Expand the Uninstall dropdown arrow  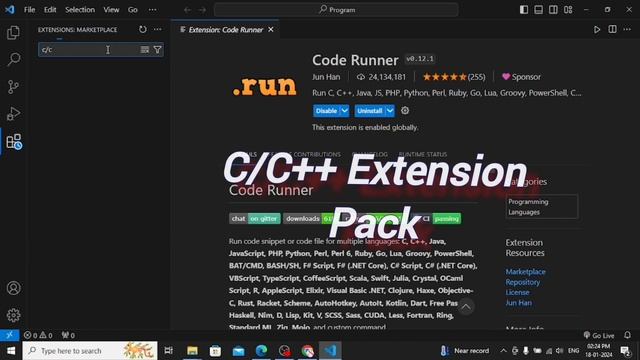[390, 111]
